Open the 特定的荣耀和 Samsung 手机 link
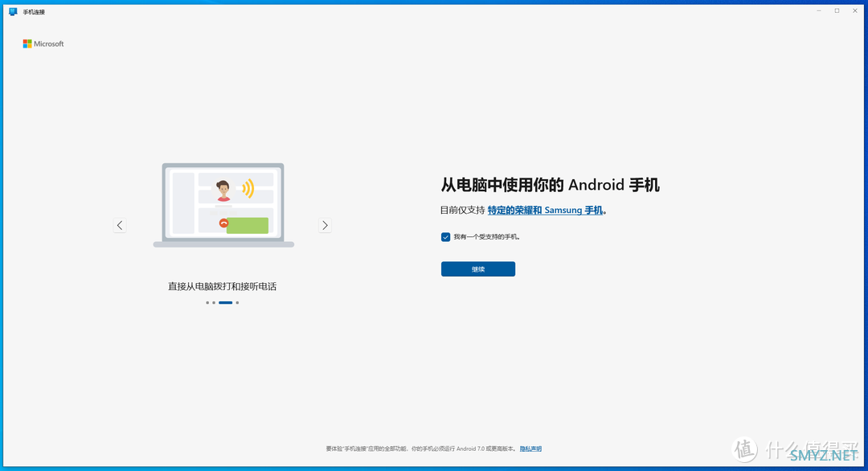 [x=545, y=211]
